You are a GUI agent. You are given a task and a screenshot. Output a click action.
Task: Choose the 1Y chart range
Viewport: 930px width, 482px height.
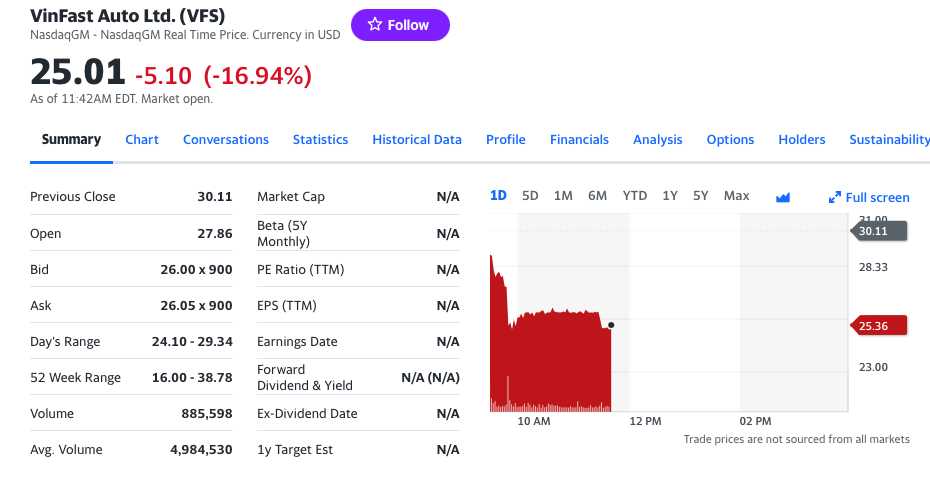click(x=670, y=196)
